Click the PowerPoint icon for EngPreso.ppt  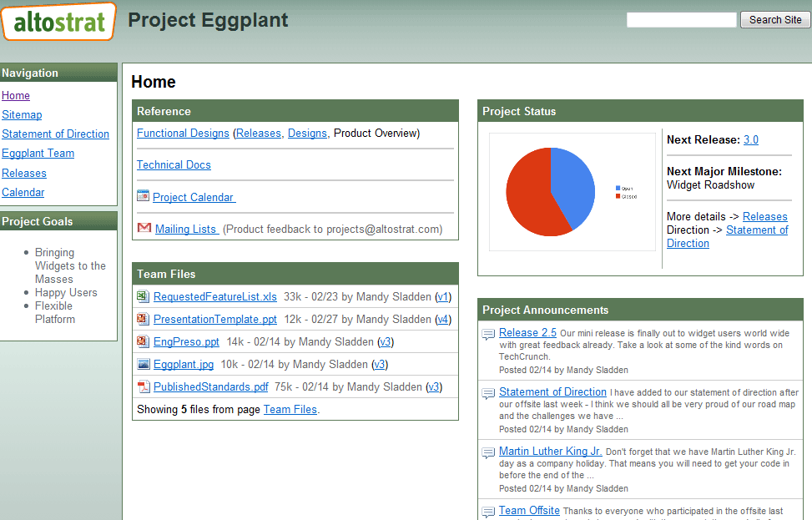point(143,341)
